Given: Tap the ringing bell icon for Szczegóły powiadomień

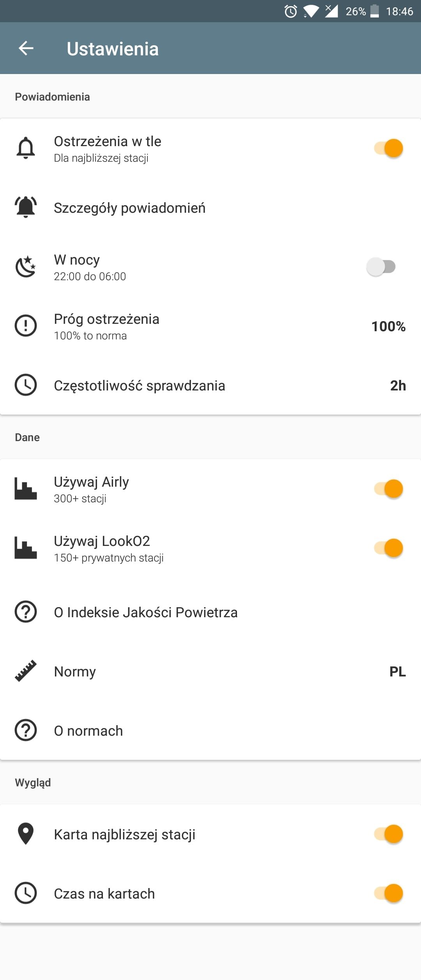Looking at the screenshot, I should (x=26, y=207).
